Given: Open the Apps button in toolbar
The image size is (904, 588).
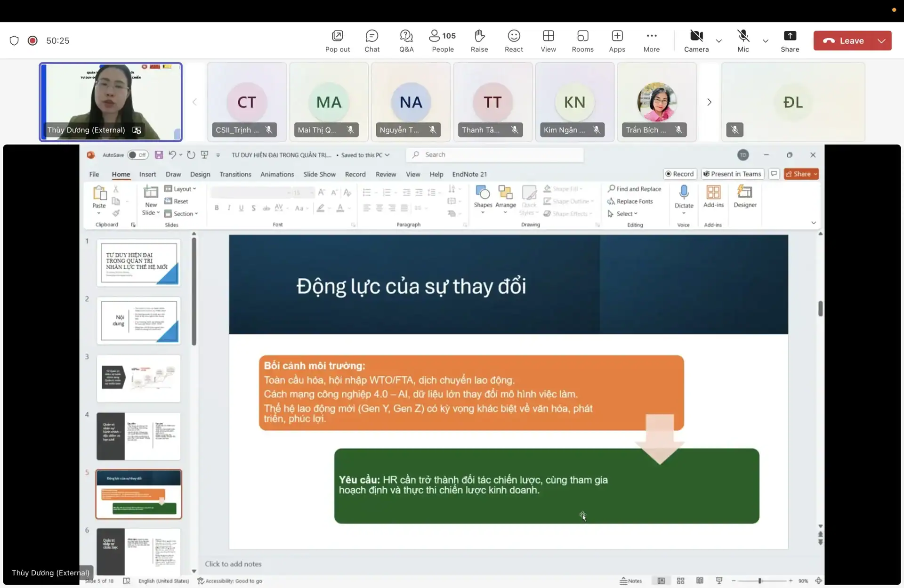Looking at the screenshot, I should 617,41.
